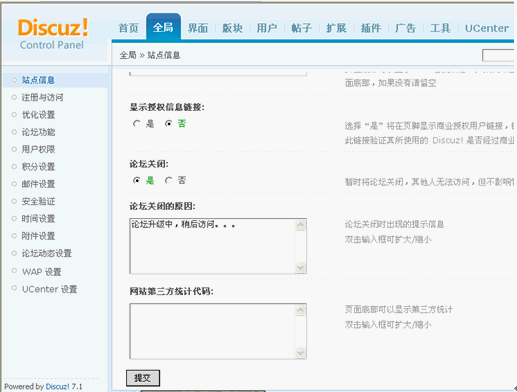
Task: Select the 全局 tab
Action: click(163, 27)
